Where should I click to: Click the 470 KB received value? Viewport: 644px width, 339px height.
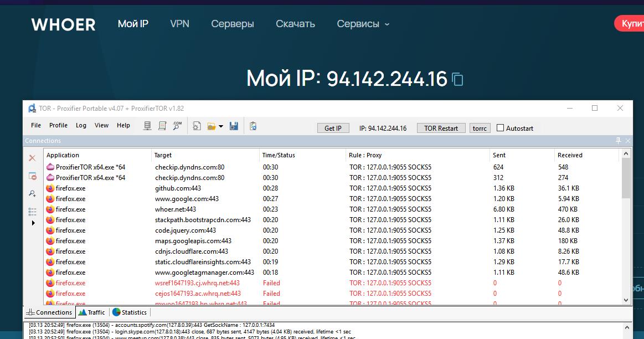click(x=568, y=209)
